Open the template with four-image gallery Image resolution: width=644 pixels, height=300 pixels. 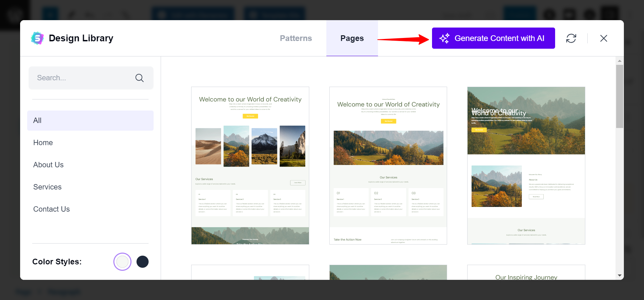[250, 166]
